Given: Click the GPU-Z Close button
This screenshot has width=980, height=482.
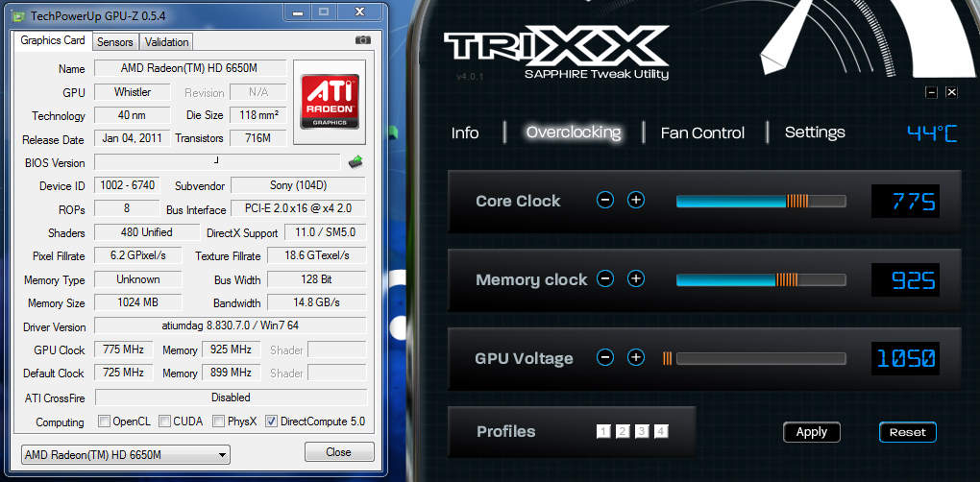Looking at the screenshot, I should [339, 452].
